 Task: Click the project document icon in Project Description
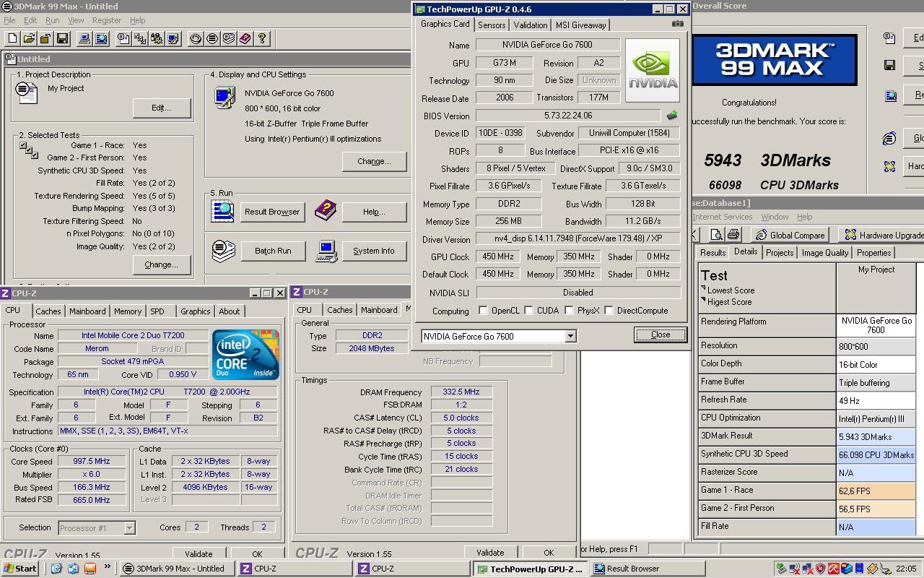click(27, 92)
